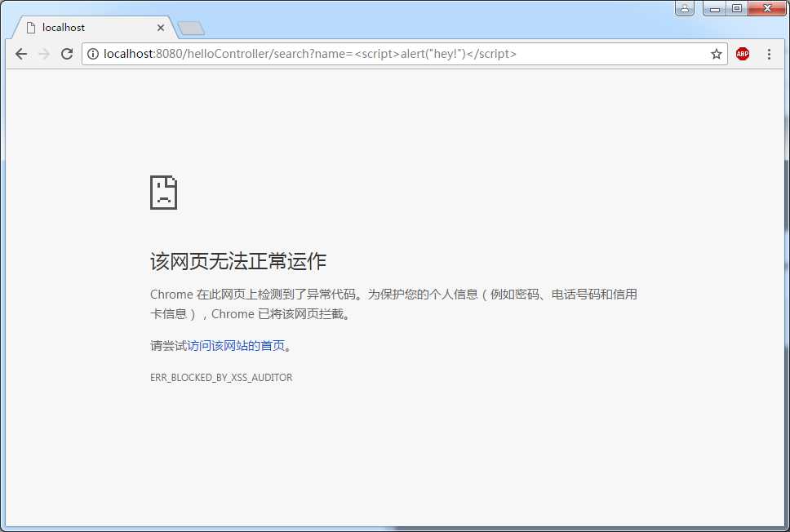Open the Adblock Plus extension
Viewport: 790px width, 532px height.
742,54
